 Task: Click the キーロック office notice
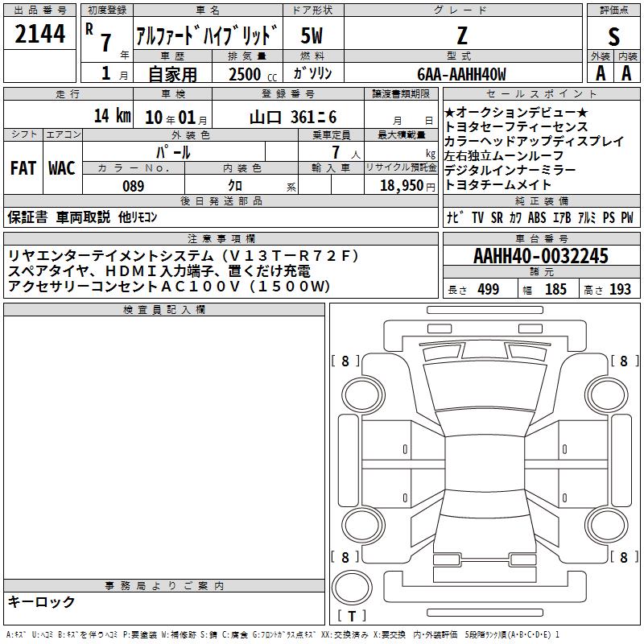click(42, 601)
